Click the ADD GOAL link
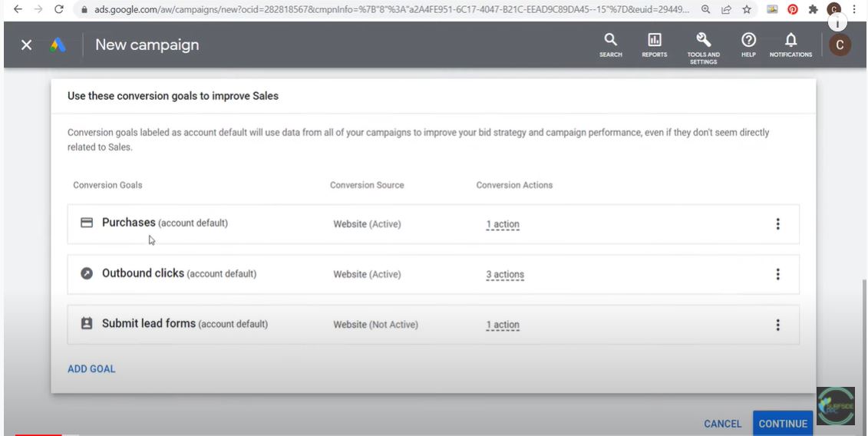This screenshot has height=436, width=868. (x=91, y=369)
